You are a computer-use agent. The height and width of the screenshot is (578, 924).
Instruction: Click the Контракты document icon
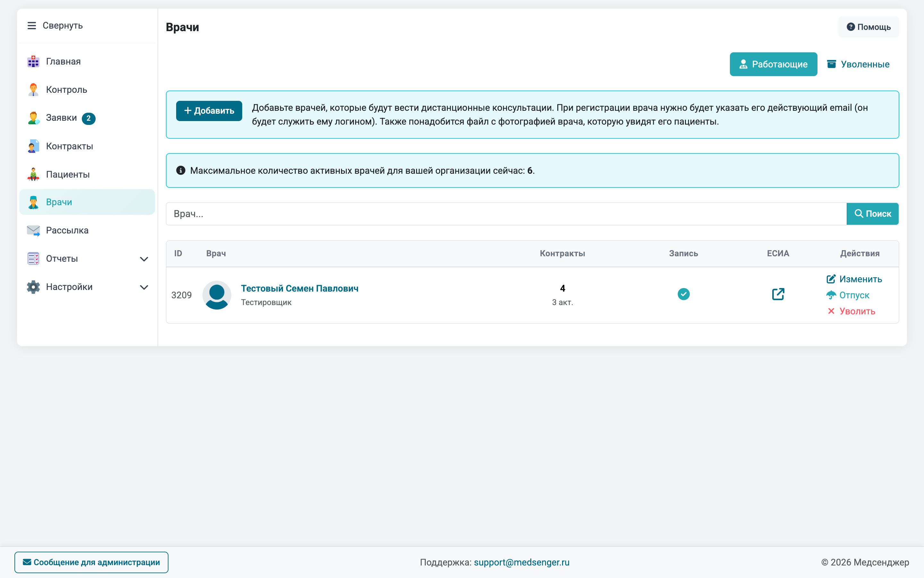(33, 146)
